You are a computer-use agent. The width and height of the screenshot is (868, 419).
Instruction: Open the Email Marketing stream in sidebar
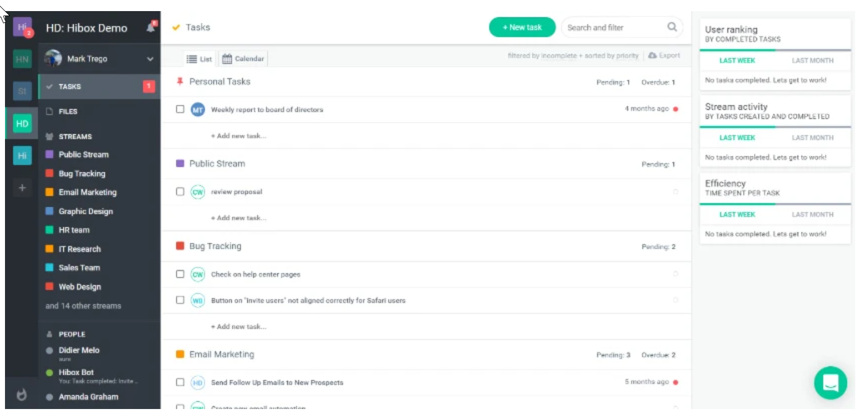[x=87, y=192]
